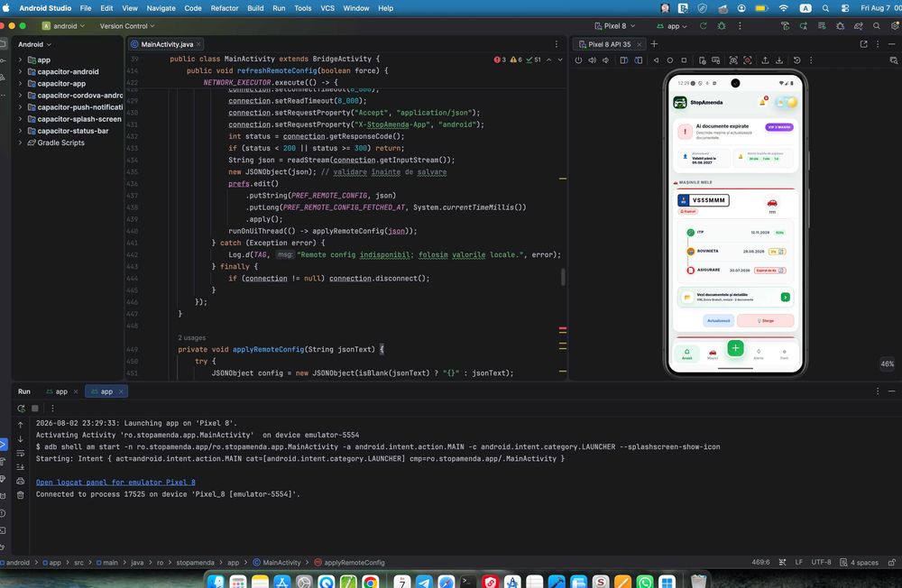Click the 4 spaces indent setting
Viewport: 902px width, 588px height.
tap(859, 562)
